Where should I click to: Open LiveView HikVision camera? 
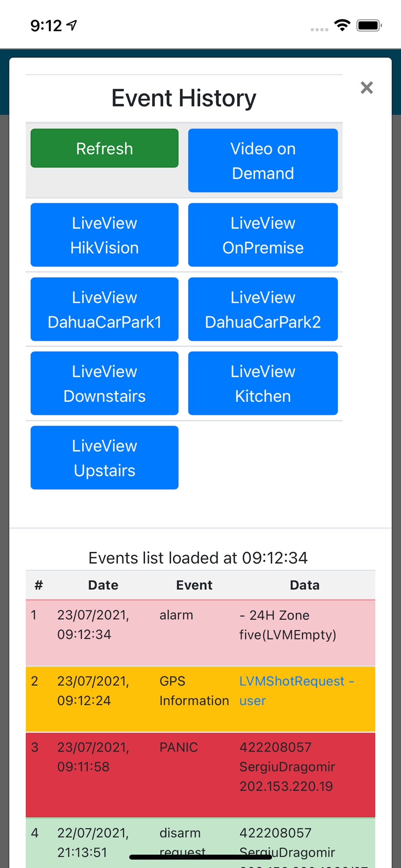105,235
